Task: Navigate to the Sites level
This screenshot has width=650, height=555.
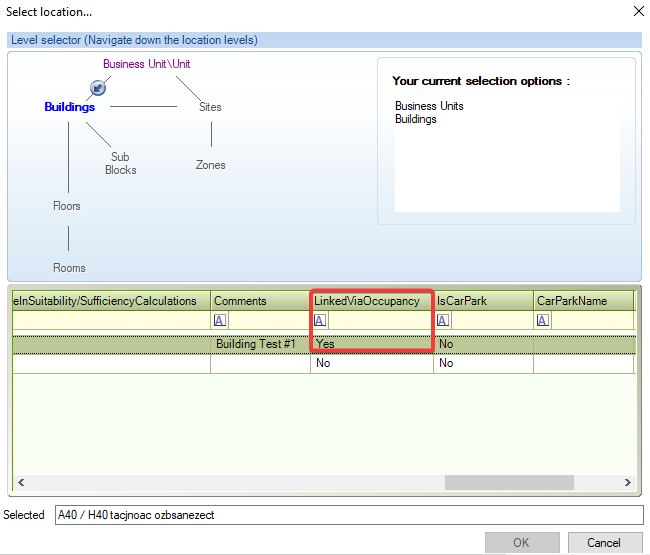Action: tap(210, 107)
